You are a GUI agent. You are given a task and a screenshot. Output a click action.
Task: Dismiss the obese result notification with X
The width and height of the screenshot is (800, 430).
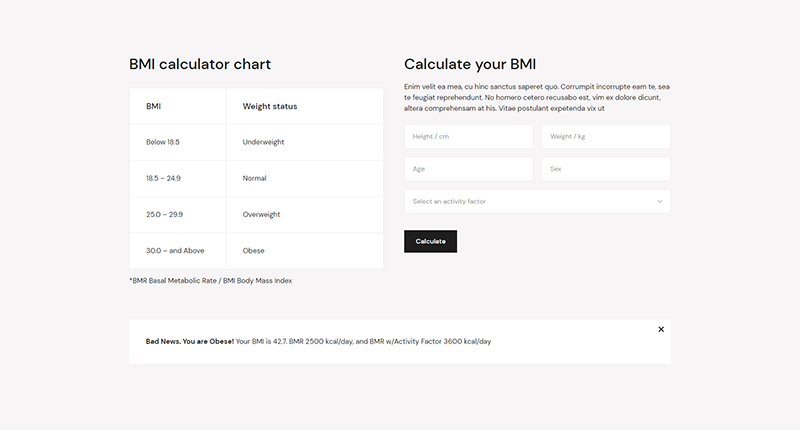coord(661,329)
